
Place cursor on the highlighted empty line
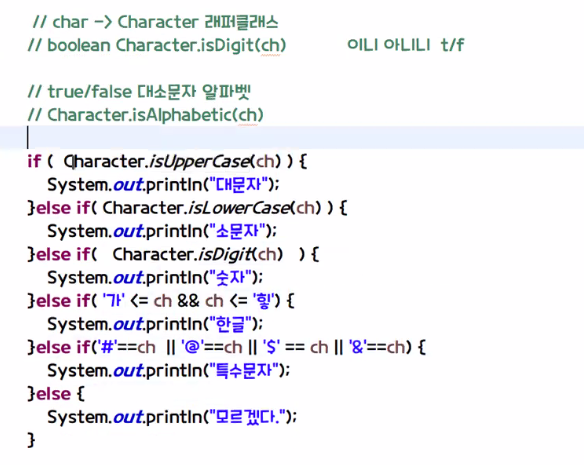click(x=292, y=137)
